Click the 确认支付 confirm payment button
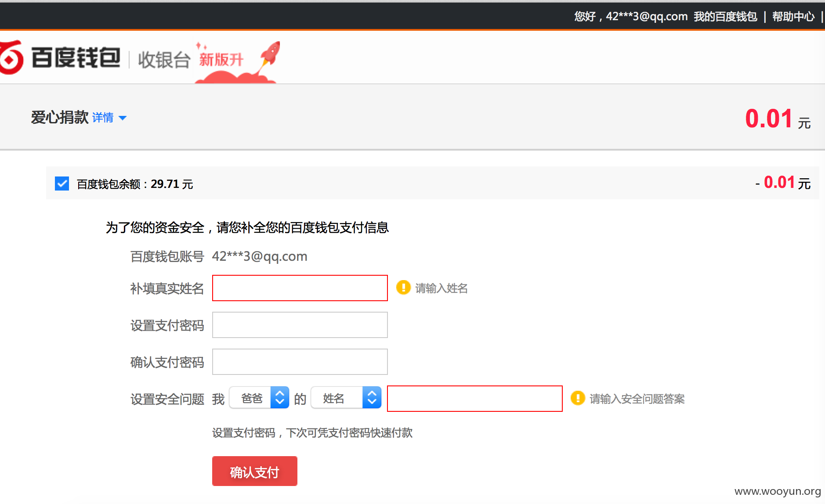Image resolution: width=825 pixels, height=504 pixels. tap(255, 471)
